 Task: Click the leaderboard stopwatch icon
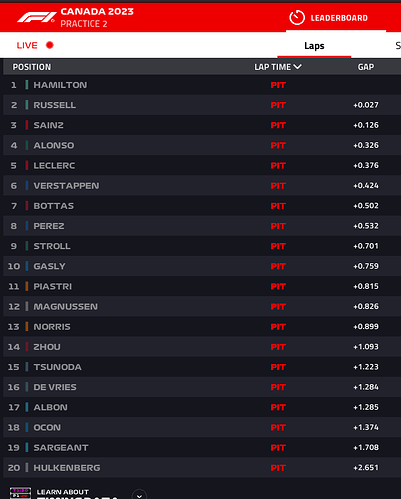(x=297, y=18)
